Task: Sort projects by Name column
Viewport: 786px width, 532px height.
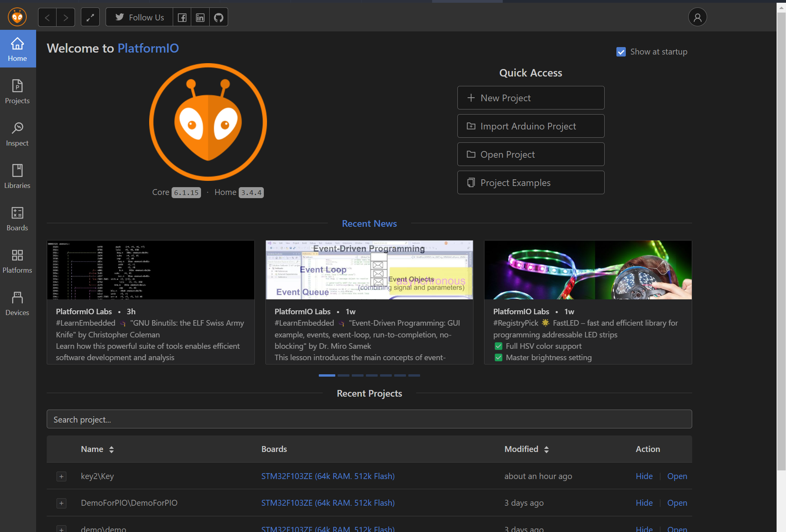Action: [112, 449]
